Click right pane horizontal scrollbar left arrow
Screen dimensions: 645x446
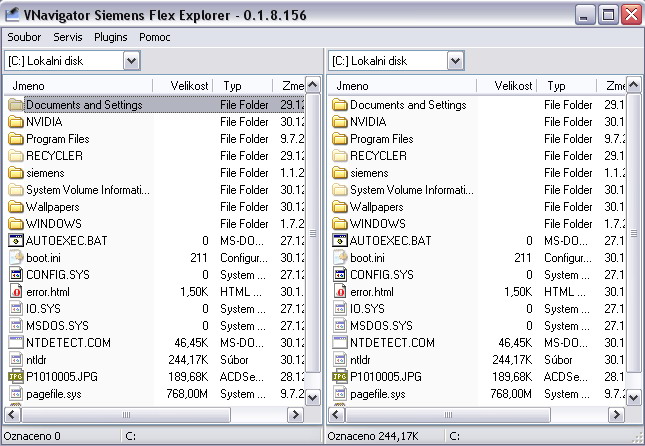[336, 415]
